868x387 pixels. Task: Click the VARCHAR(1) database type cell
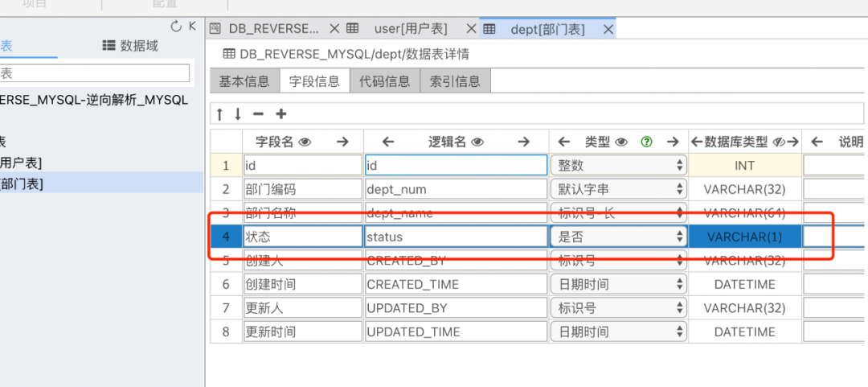tap(744, 237)
